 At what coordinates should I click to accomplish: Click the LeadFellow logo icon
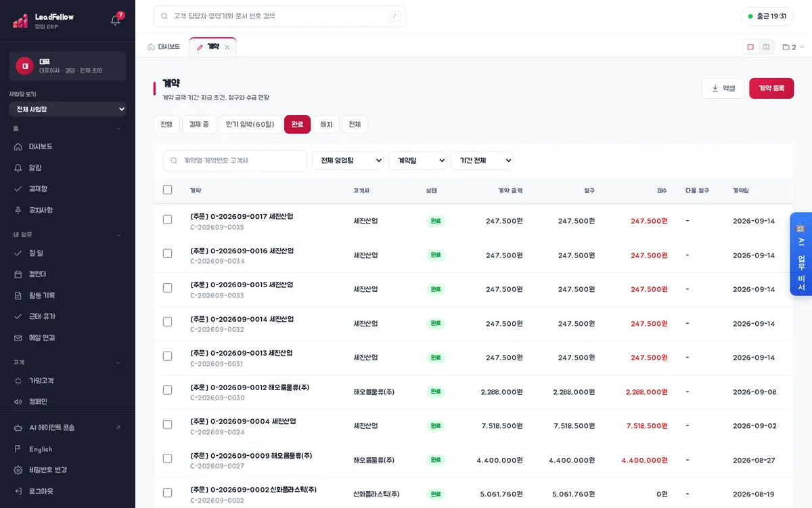pyautogui.click(x=20, y=21)
